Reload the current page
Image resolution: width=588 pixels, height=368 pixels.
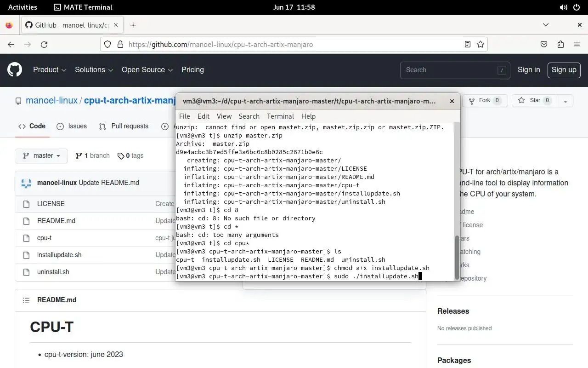click(44, 45)
